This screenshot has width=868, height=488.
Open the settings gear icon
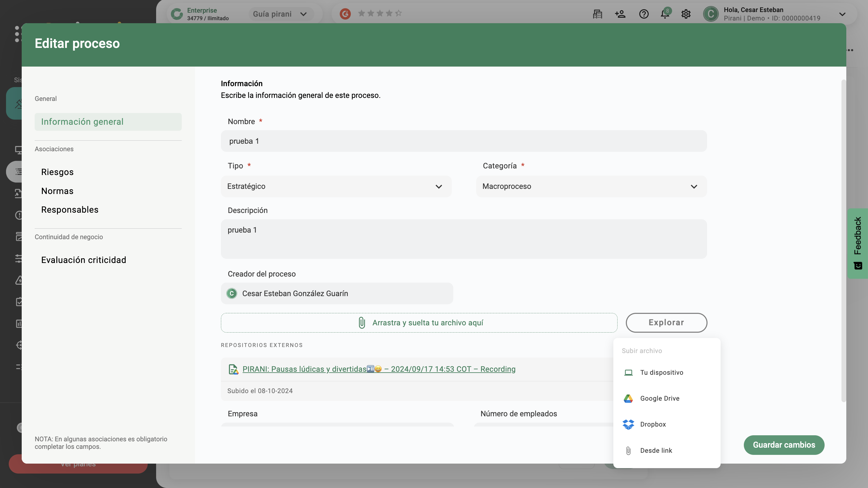coord(686,14)
